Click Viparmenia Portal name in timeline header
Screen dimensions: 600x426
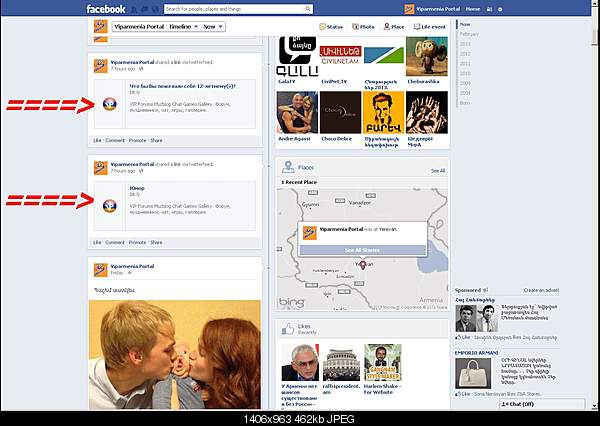139,26
